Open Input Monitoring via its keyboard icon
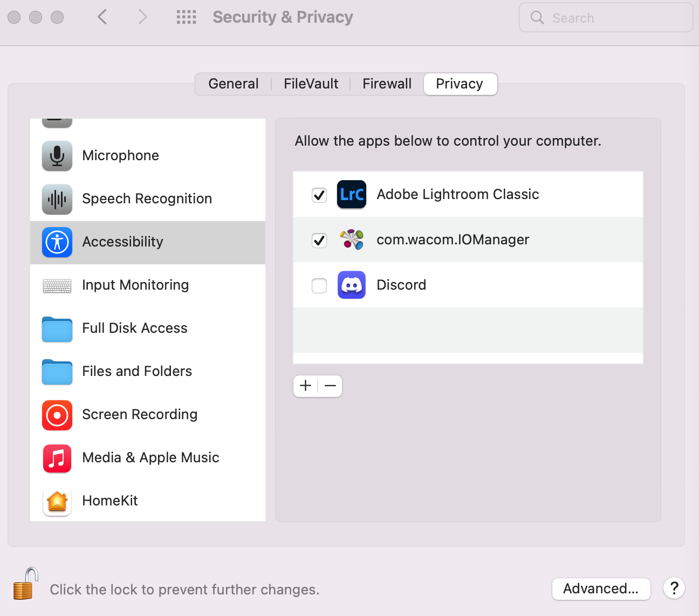Viewport: 699px width, 616px height. pos(57,285)
